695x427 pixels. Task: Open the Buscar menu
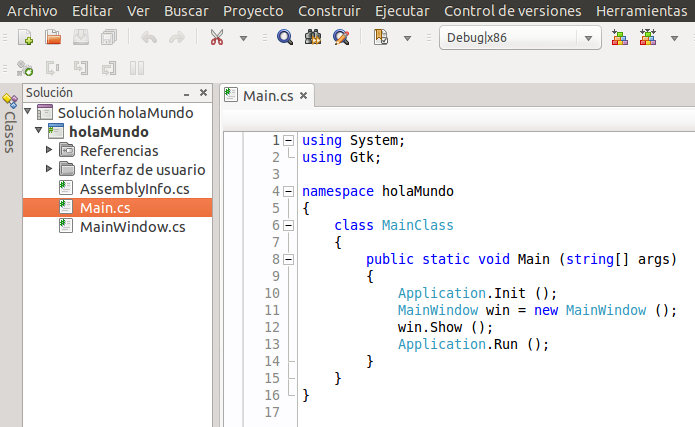click(x=186, y=11)
